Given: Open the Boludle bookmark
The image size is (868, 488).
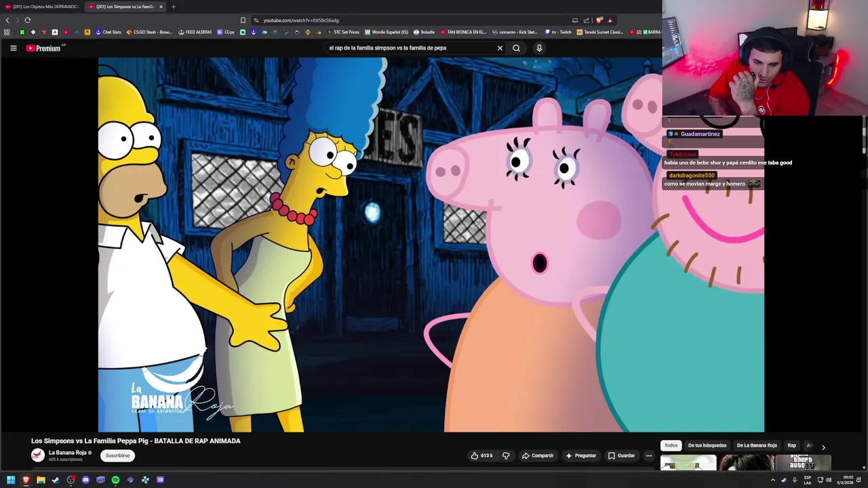Looking at the screenshot, I should point(424,32).
